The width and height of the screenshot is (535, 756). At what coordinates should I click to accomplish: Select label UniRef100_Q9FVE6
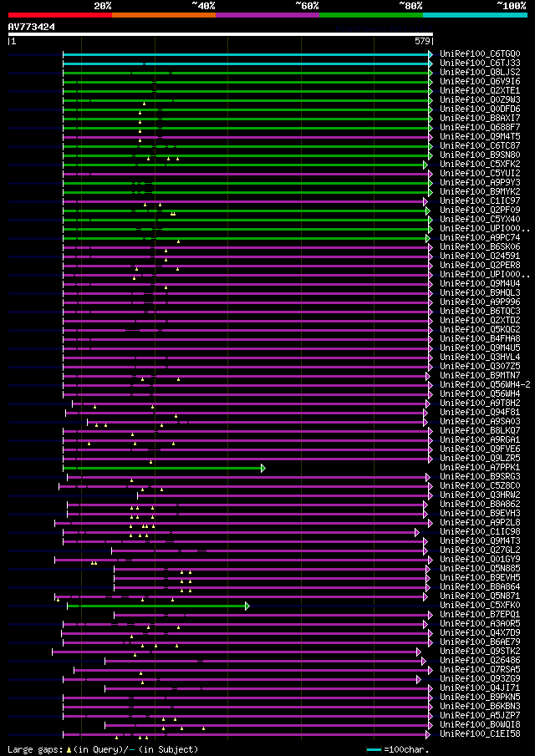pyautogui.click(x=480, y=449)
